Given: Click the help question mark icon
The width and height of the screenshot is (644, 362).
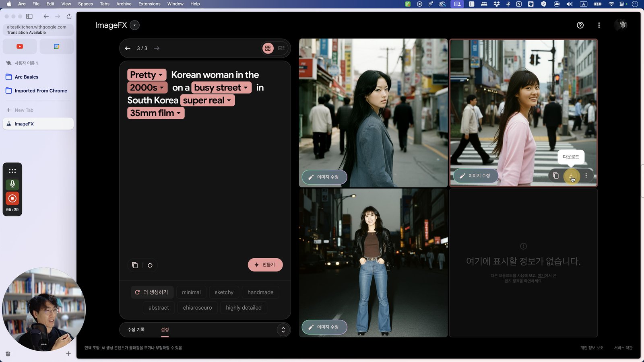Looking at the screenshot, I should pyautogui.click(x=580, y=25).
